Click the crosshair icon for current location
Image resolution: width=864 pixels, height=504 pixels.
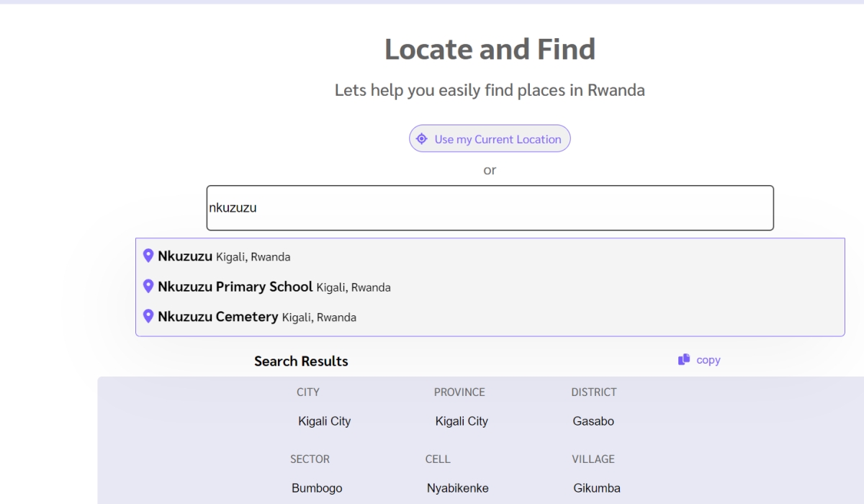click(x=422, y=139)
